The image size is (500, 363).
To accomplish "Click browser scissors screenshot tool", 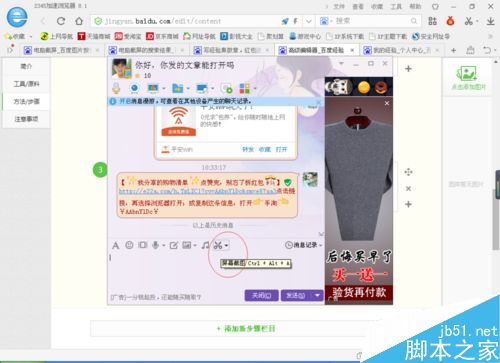I will (x=469, y=21).
